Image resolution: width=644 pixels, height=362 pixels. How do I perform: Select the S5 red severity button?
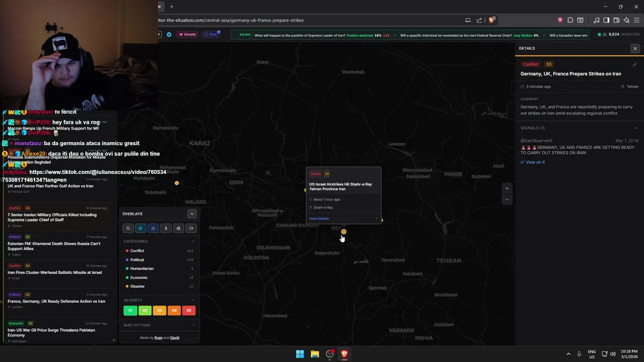pyautogui.click(x=189, y=310)
